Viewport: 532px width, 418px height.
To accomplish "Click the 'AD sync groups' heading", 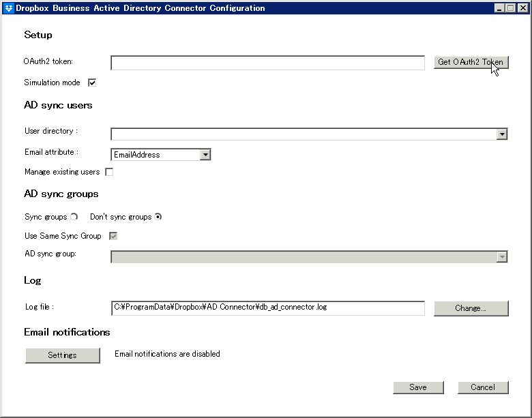I will pyautogui.click(x=61, y=194).
